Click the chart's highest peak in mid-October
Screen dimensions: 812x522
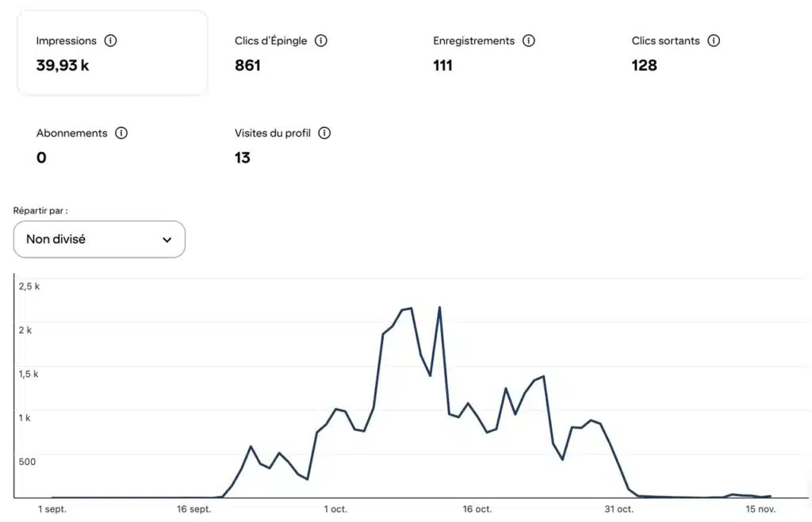tap(439, 308)
